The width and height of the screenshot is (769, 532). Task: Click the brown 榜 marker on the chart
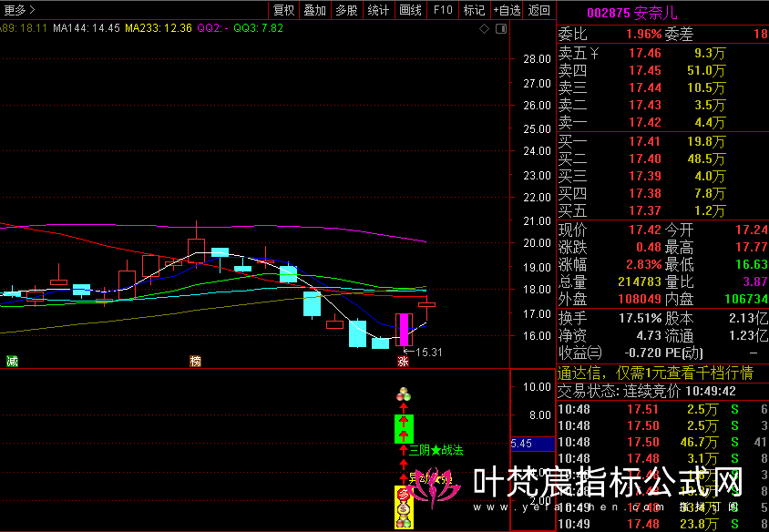coord(195,362)
